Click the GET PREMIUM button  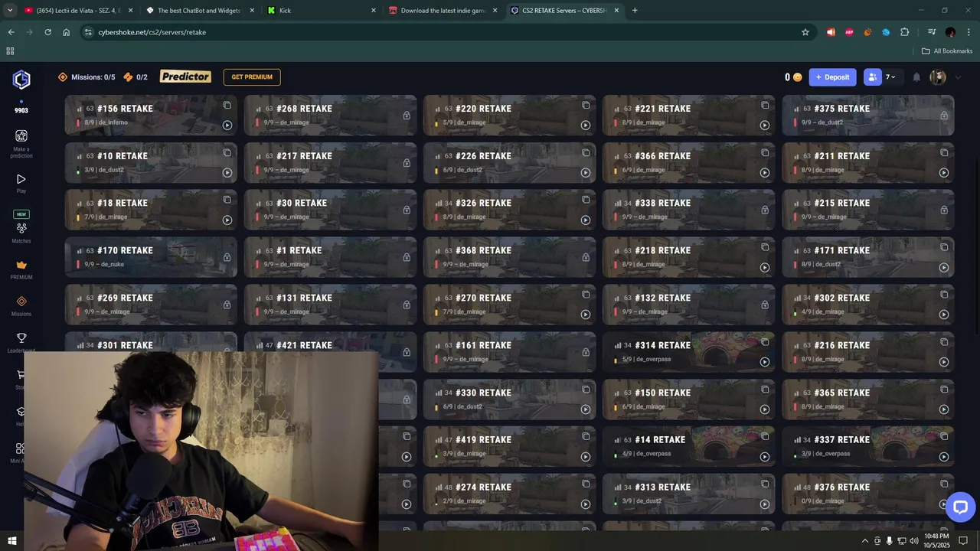tap(252, 77)
